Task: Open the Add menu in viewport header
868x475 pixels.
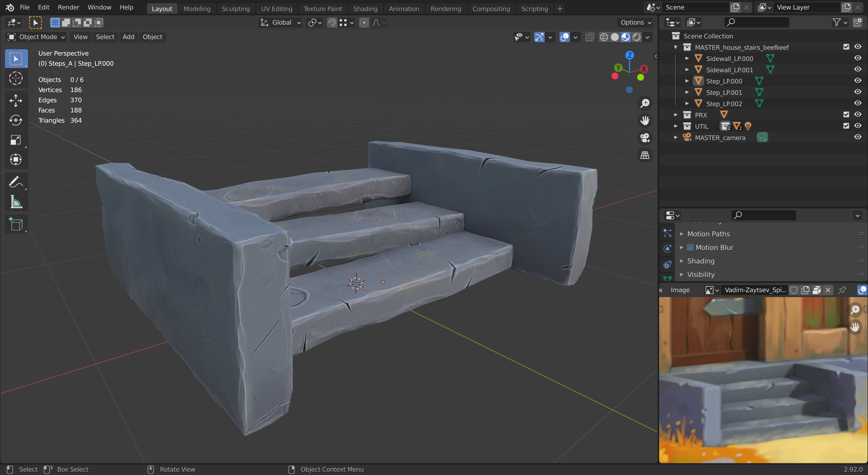Action: click(x=128, y=37)
